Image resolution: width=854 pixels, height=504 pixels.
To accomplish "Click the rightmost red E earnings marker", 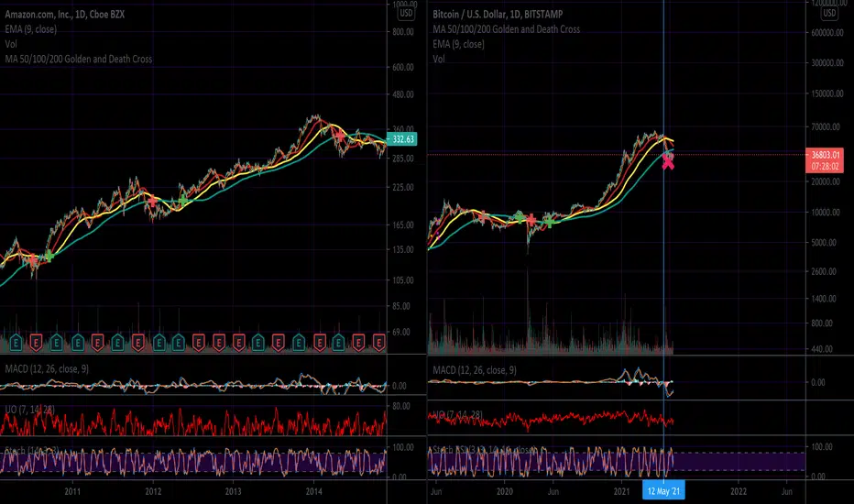I will 379,343.
